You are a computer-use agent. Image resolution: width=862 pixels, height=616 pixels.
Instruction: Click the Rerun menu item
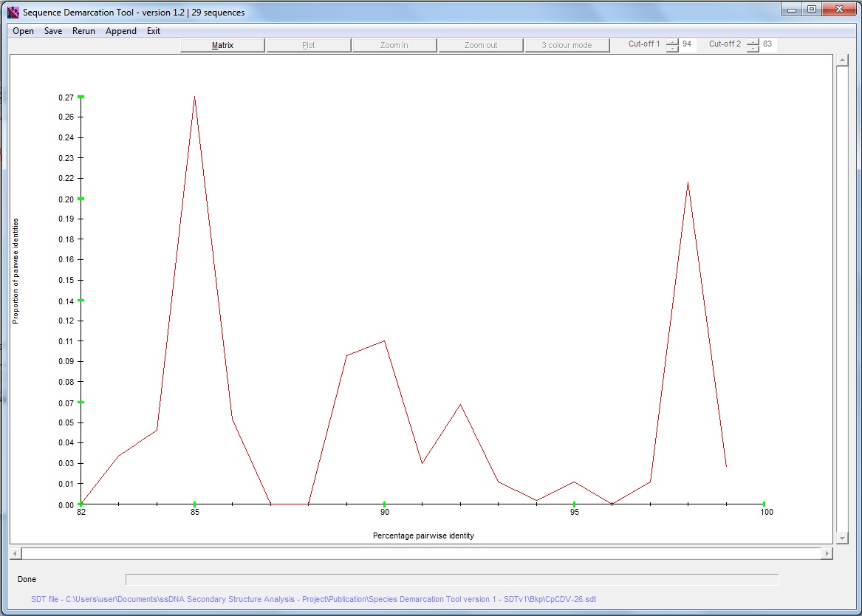pos(83,31)
